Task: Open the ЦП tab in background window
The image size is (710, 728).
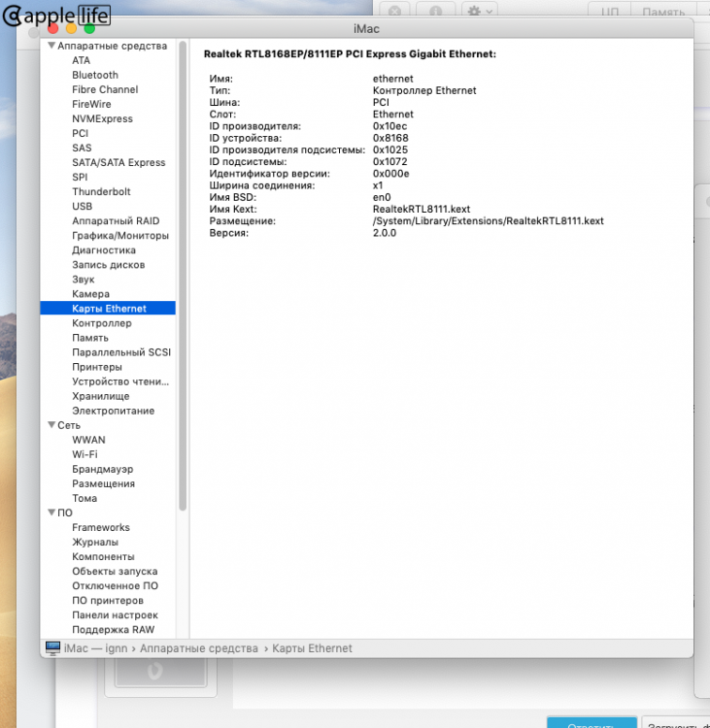Action: click(610, 11)
